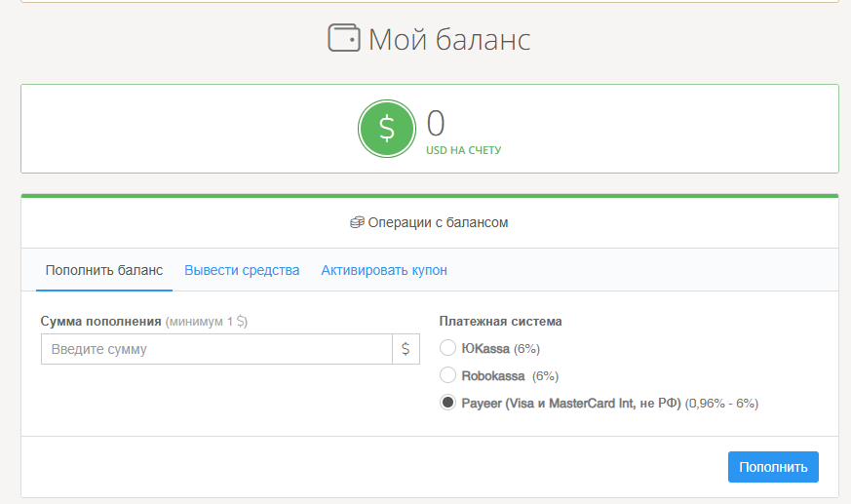851x504 pixels.
Task: Switch to the Активировать купон tab
Action: click(x=384, y=270)
